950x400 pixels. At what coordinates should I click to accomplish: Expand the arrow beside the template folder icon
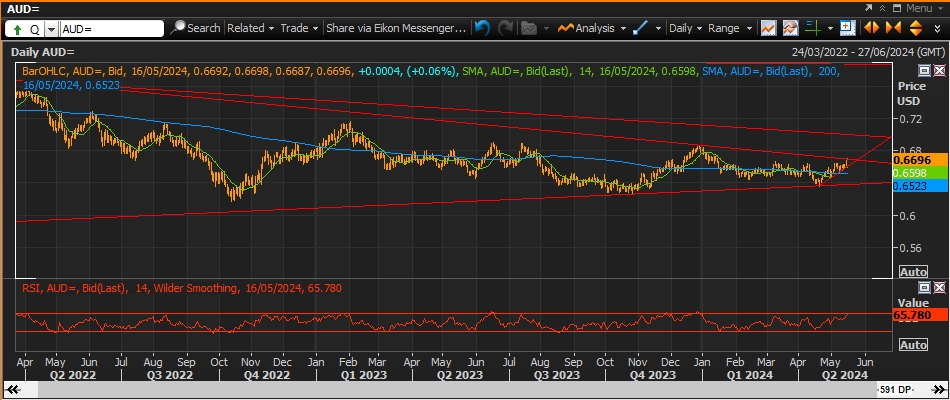click(546, 28)
